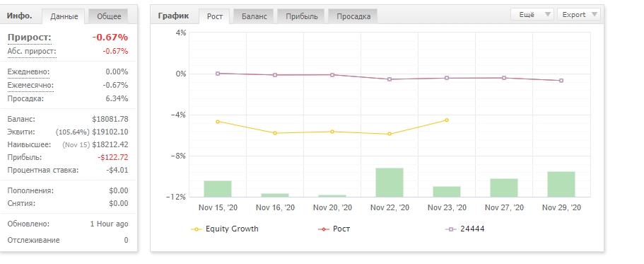This screenshot has height=264, width=644.
Task: Click the Прирост label link
Action: 29,38
